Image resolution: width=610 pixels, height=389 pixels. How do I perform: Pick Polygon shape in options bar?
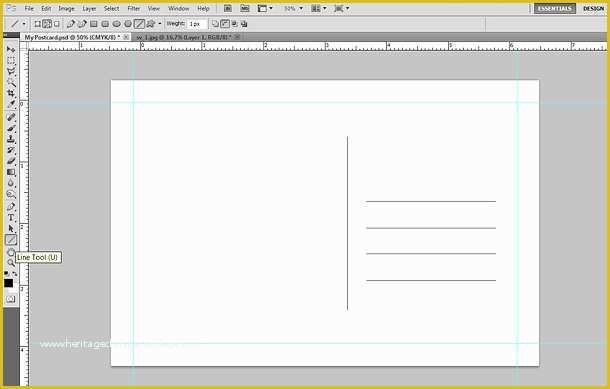[128, 24]
